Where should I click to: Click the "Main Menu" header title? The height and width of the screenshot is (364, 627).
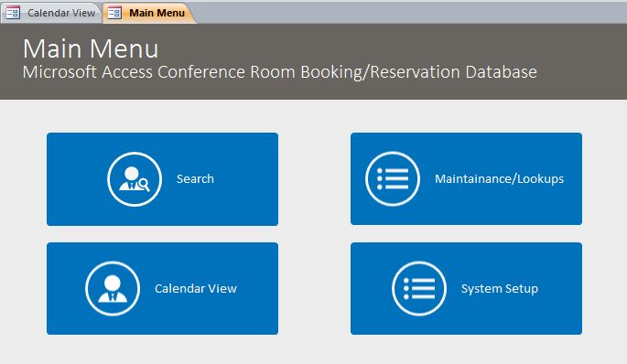tap(91, 48)
